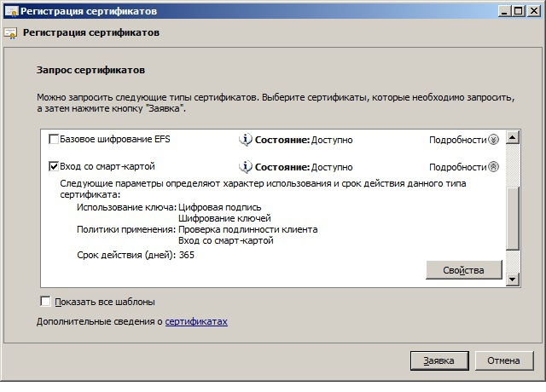Collapse Подробности for Вход со смарт-картой

tap(493, 166)
